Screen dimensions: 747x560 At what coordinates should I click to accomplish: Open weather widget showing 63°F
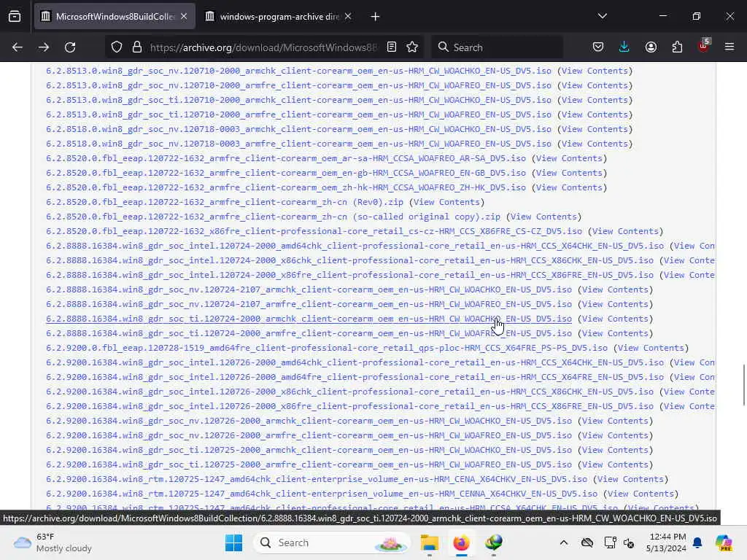point(53,542)
